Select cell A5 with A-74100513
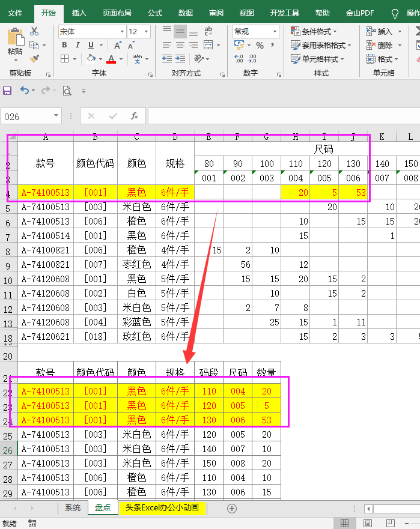 pos(46,207)
